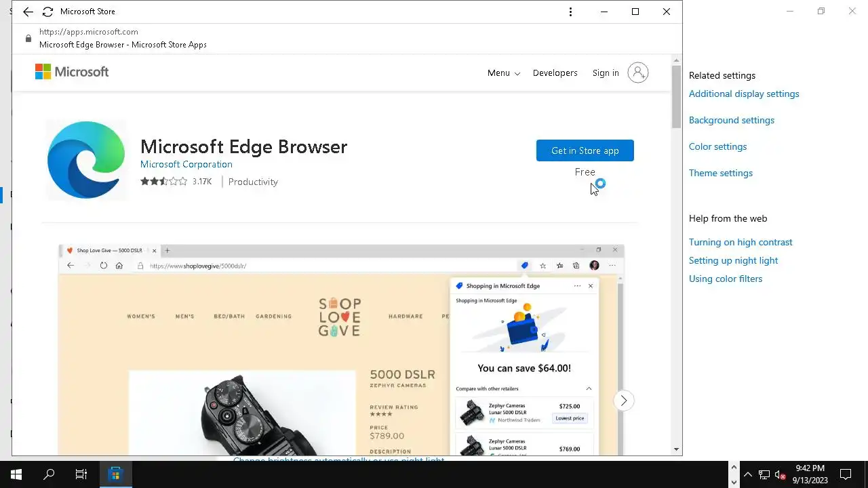Click Get in Store app button
The width and height of the screenshot is (868, 488).
[585, 150]
